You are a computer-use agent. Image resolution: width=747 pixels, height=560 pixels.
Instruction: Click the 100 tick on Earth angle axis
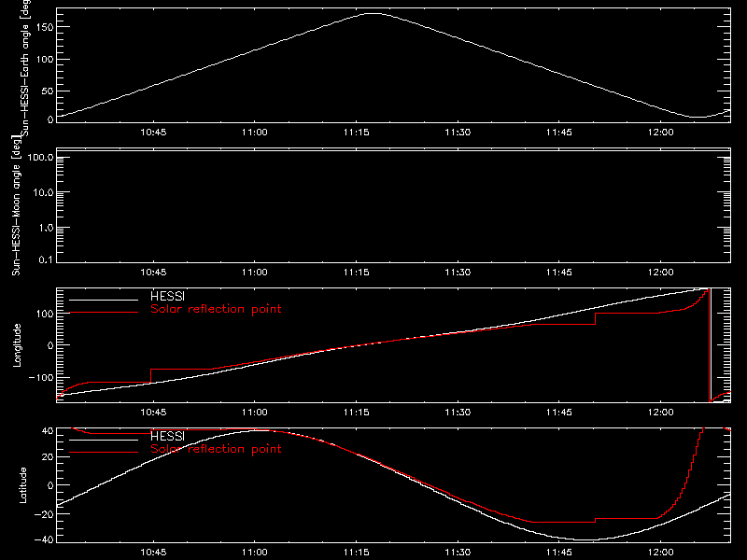tap(45, 60)
